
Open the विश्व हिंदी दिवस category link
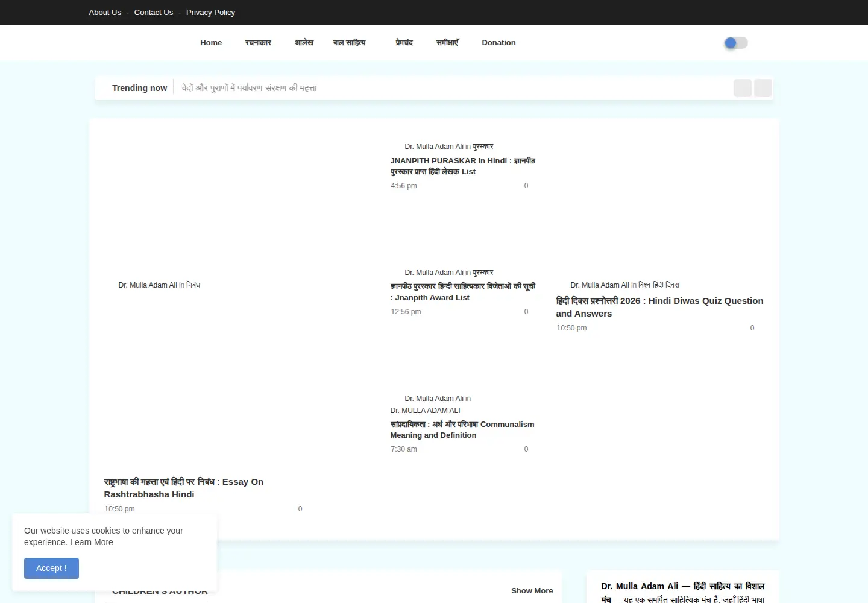[659, 285]
